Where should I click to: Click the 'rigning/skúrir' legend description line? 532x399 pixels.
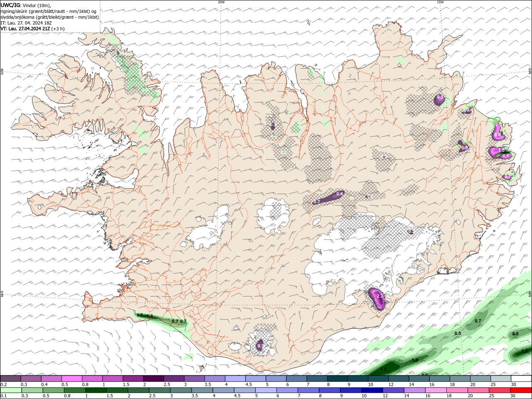(49, 11)
